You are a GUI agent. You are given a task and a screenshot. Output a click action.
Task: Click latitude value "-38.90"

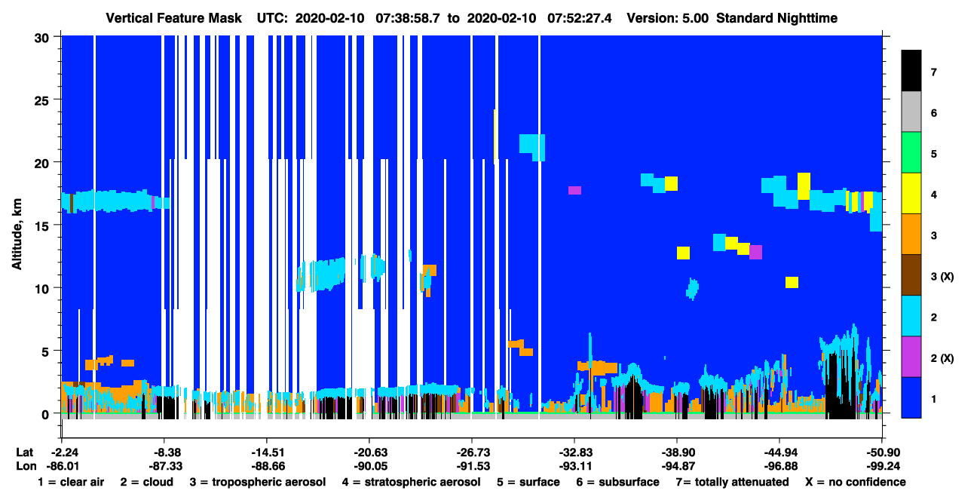tap(677, 452)
